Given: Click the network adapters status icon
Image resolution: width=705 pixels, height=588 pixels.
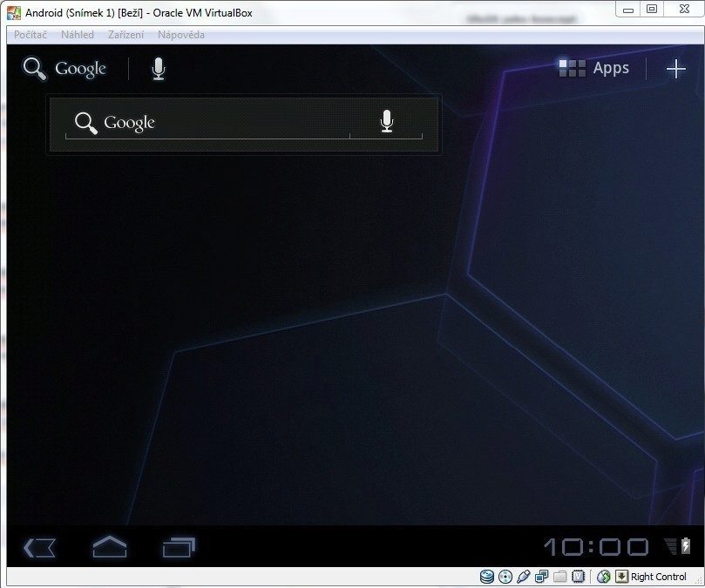Looking at the screenshot, I should point(542,577).
